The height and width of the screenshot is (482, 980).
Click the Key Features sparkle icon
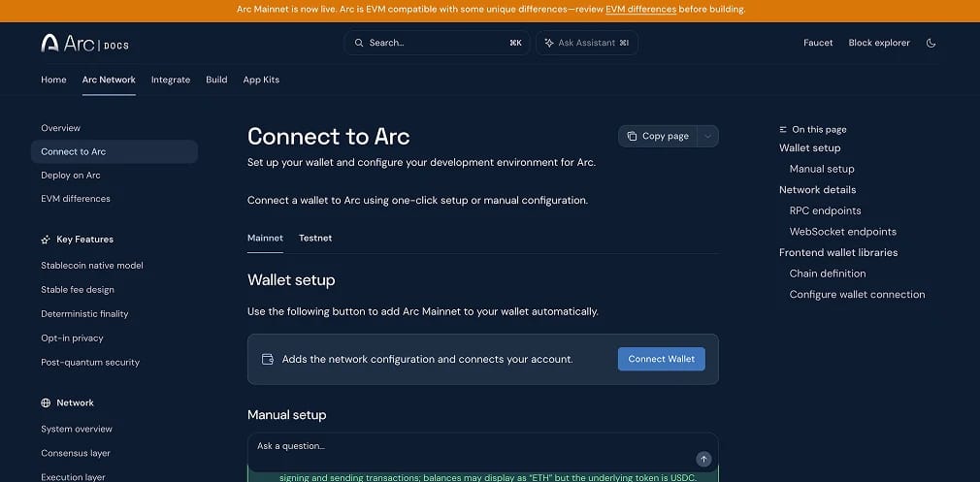point(46,240)
